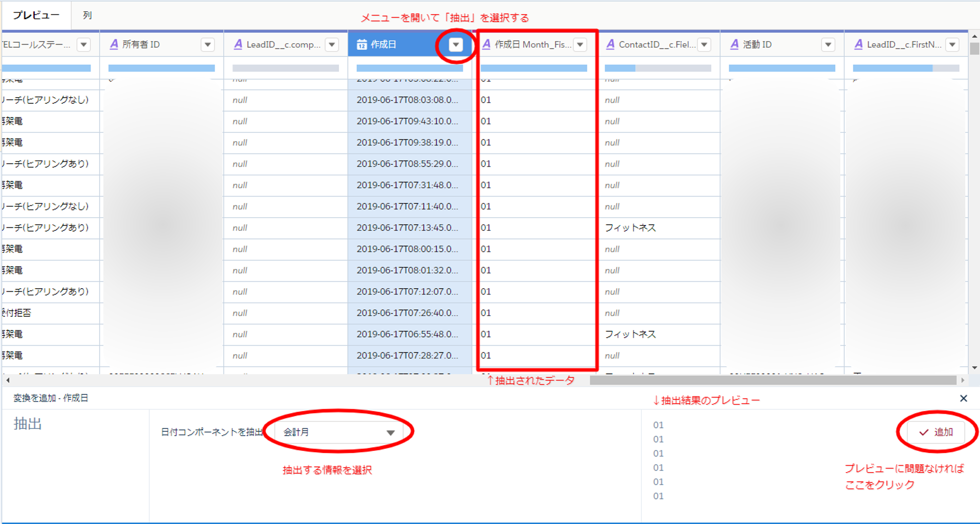Switch to the 列 tab
The height and width of the screenshot is (524, 980).
pyautogui.click(x=87, y=15)
